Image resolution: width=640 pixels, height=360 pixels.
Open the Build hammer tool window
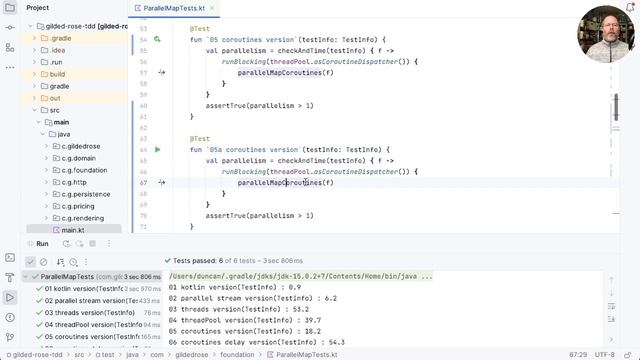10,278
